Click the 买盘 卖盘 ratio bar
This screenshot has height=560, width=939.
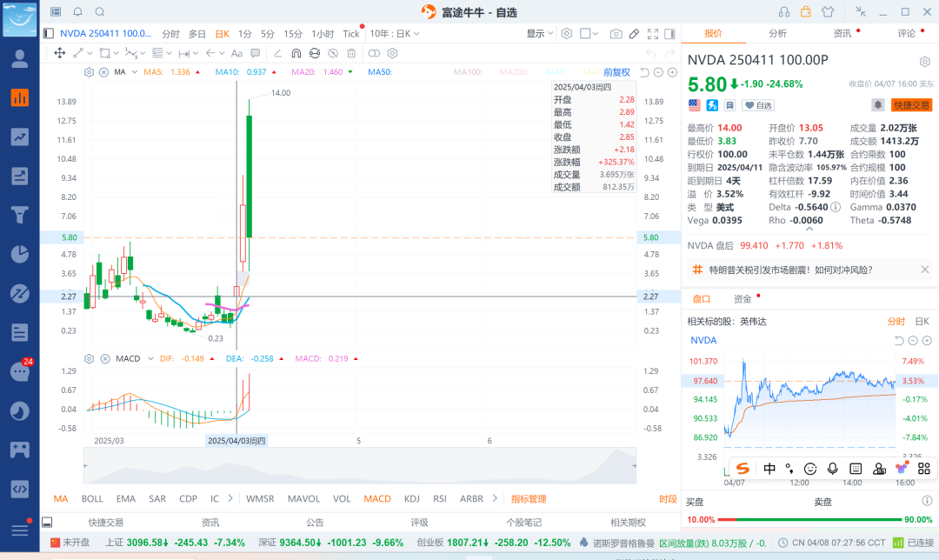tap(809, 519)
